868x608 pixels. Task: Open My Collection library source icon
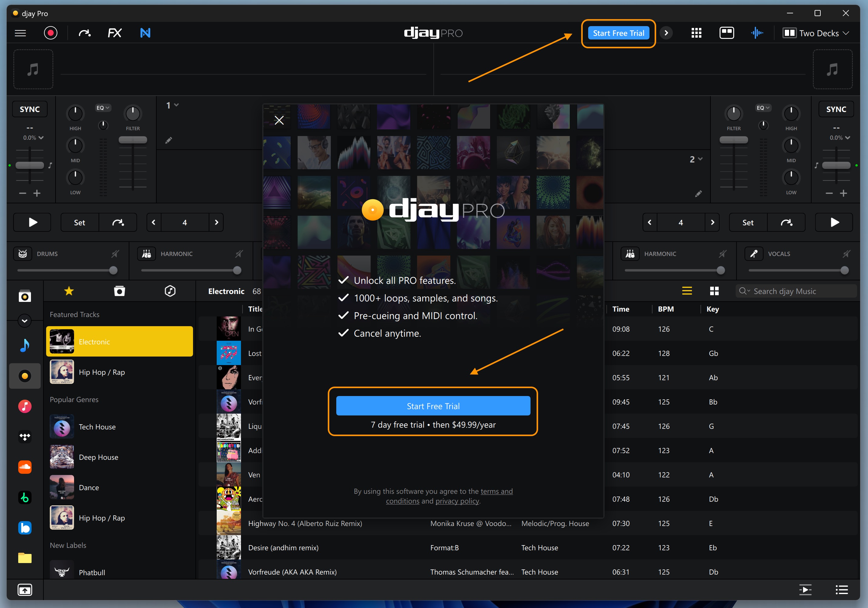(x=25, y=296)
